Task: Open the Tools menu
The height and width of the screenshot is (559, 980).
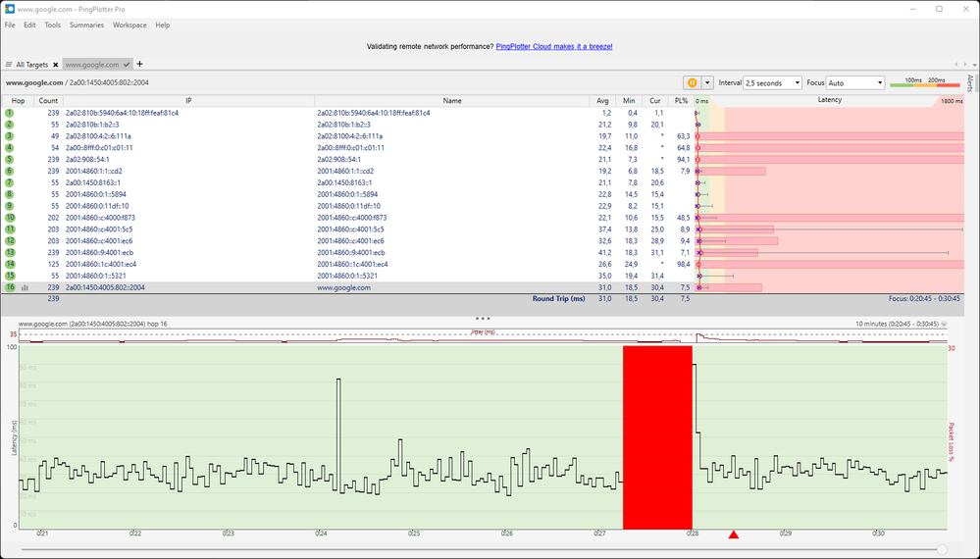Action: tap(52, 25)
